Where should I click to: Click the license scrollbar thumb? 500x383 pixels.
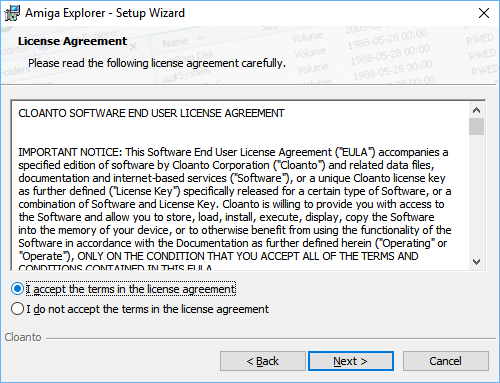pyautogui.click(x=476, y=127)
